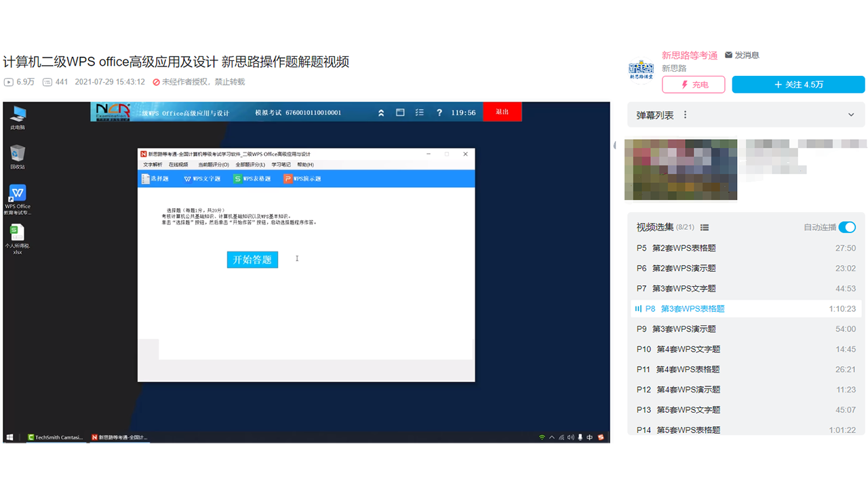Toggle the 自动连播 autoplay switch
This screenshot has width=868, height=488.
(847, 227)
